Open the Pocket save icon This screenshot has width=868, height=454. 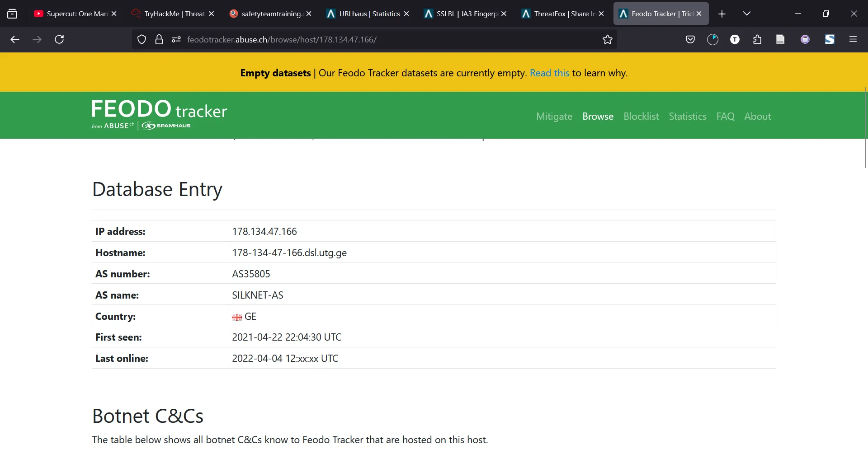pyautogui.click(x=690, y=39)
